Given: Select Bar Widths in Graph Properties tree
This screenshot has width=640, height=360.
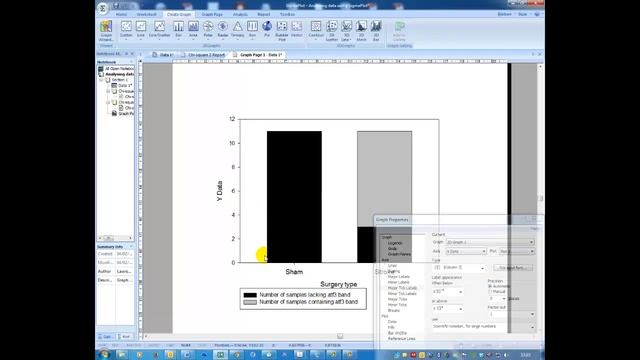Looking at the screenshot, I should 397,333.
